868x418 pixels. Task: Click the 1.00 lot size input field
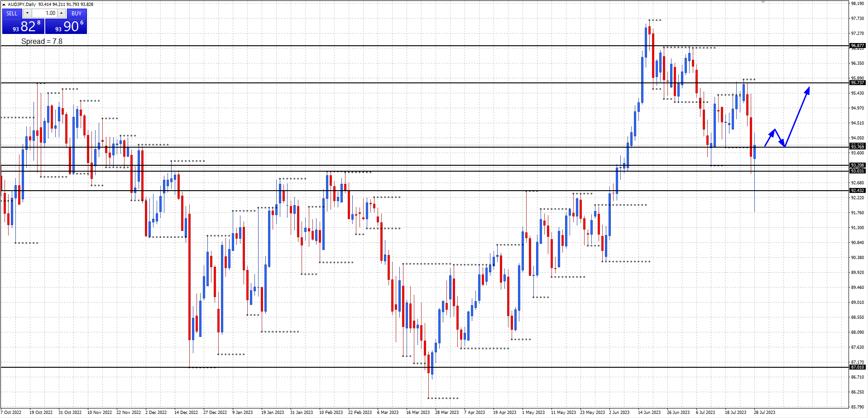tap(45, 14)
